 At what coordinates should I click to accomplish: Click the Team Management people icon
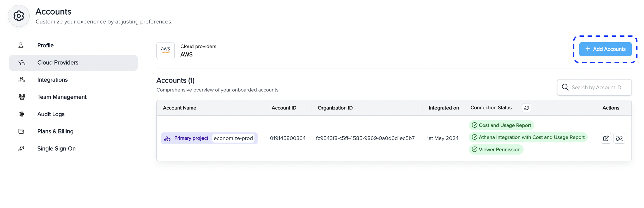(22, 97)
